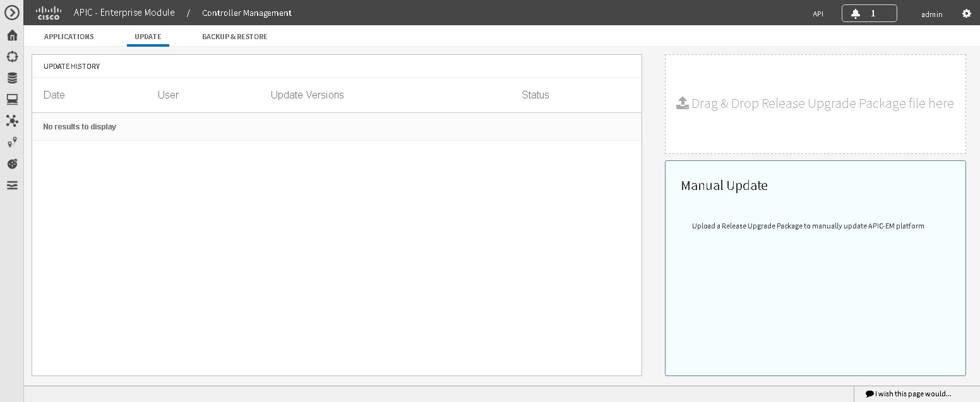The image size is (980, 402).
Task: Open the Home dashboard icon
Action: click(x=11, y=35)
